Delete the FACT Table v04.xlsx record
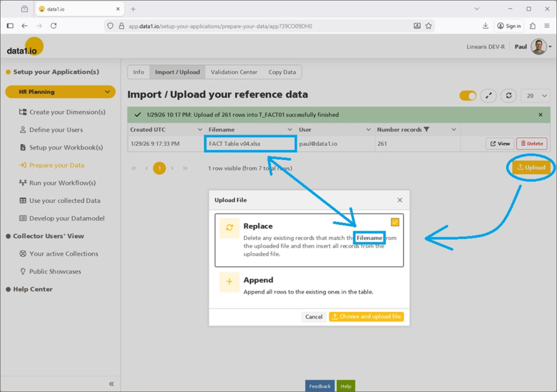Image resolution: width=557 pixels, height=392 pixels. pos(531,144)
